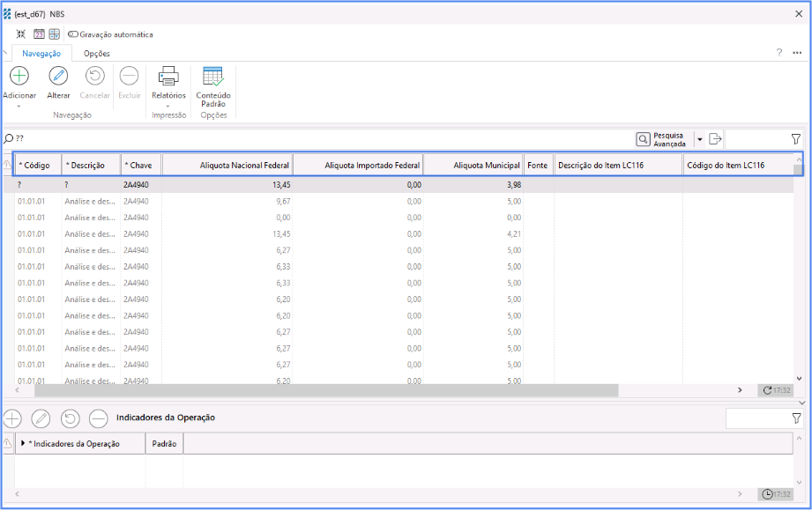Screen dimensions: 812x510
Task: Switch to the Opções tab
Action: tap(97, 54)
